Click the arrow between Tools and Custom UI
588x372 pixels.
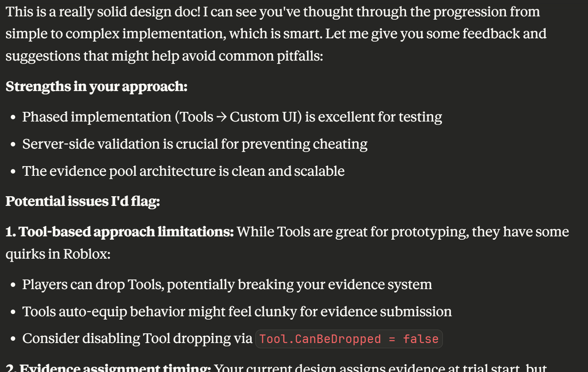(222, 117)
